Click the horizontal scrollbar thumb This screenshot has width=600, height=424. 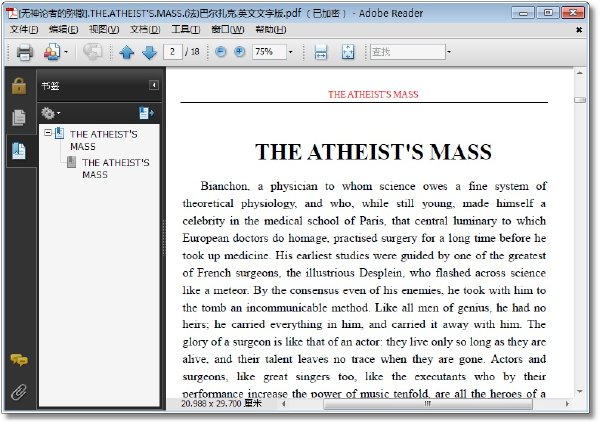[428, 404]
